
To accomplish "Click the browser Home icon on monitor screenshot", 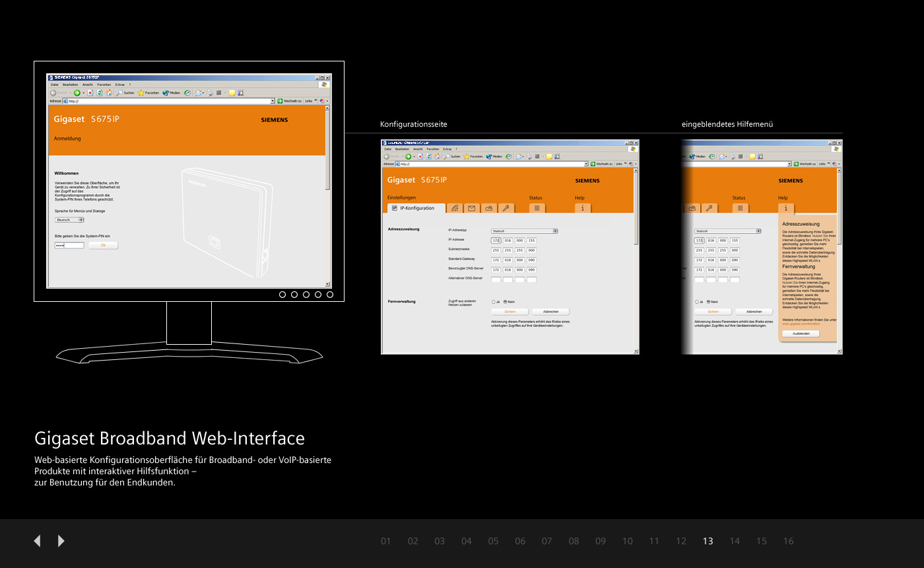I will [x=109, y=93].
